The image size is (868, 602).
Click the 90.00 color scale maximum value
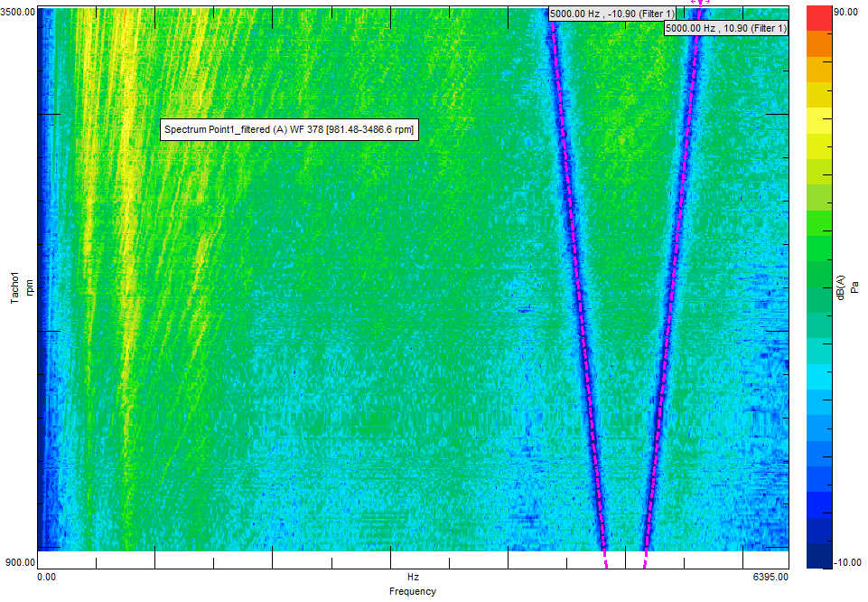coord(845,12)
